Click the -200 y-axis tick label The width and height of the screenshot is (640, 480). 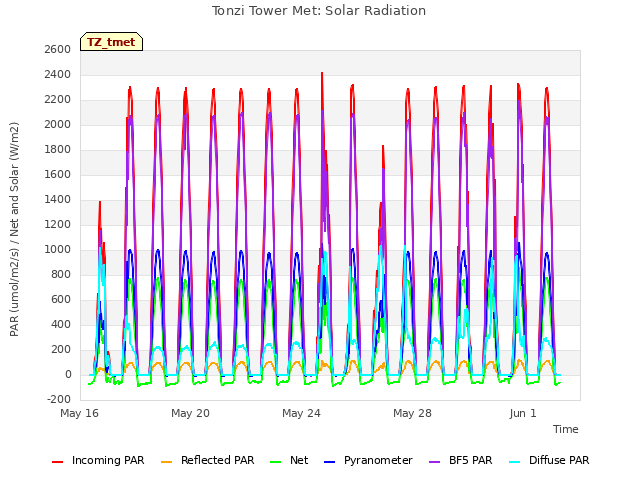pyautogui.click(x=59, y=400)
